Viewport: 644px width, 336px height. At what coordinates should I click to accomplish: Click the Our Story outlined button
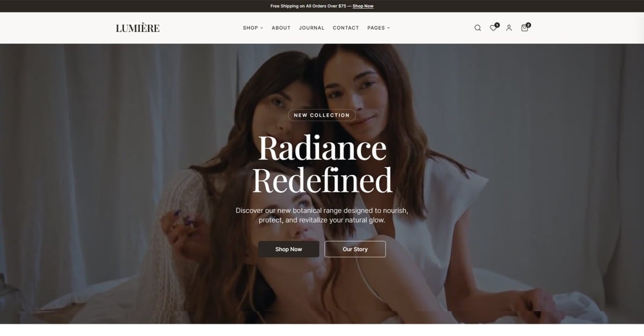(355, 249)
